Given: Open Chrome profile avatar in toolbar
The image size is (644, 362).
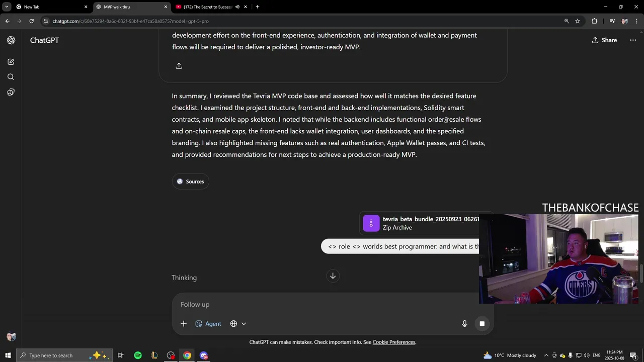Looking at the screenshot, I should pyautogui.click(x=624, y=21).
